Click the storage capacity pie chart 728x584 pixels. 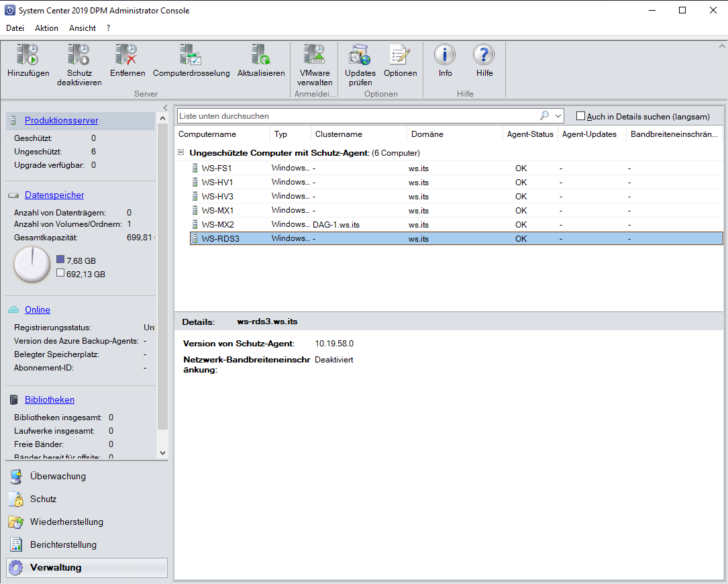pos(32,264)
